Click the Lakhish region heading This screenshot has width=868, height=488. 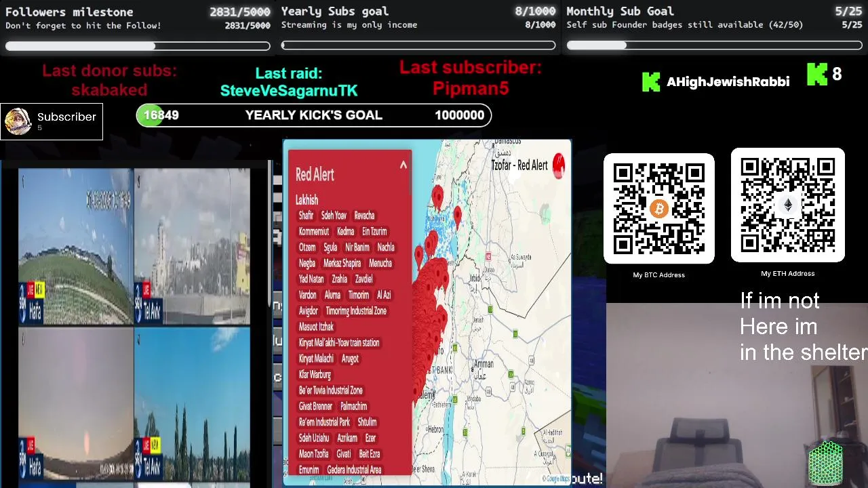point(307,200)
